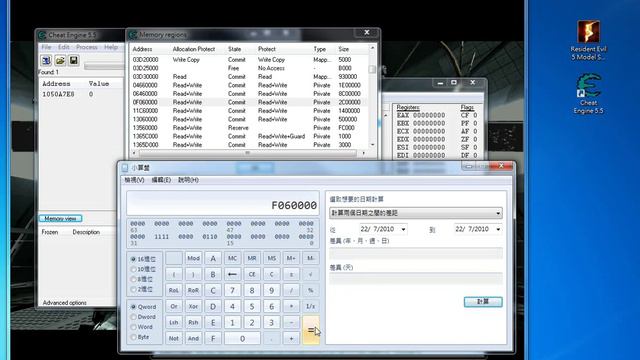Select the 0F060000 row in Memory regions

tap(249, 102)
